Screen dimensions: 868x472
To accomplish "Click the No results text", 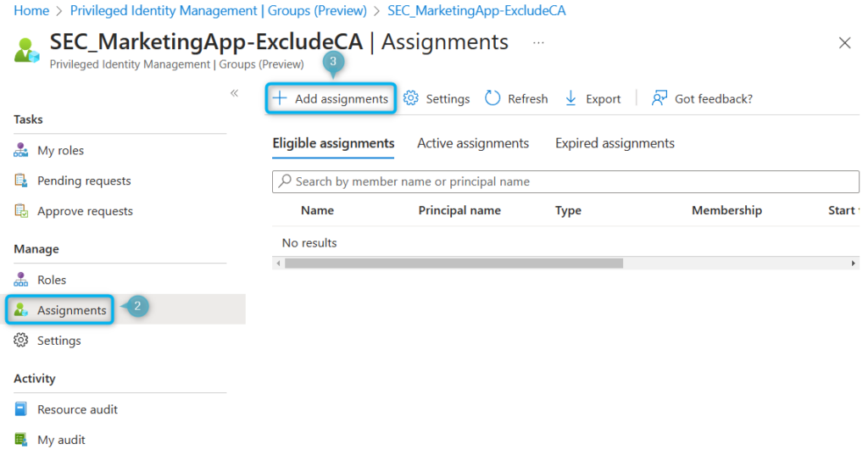I will 309,243.
